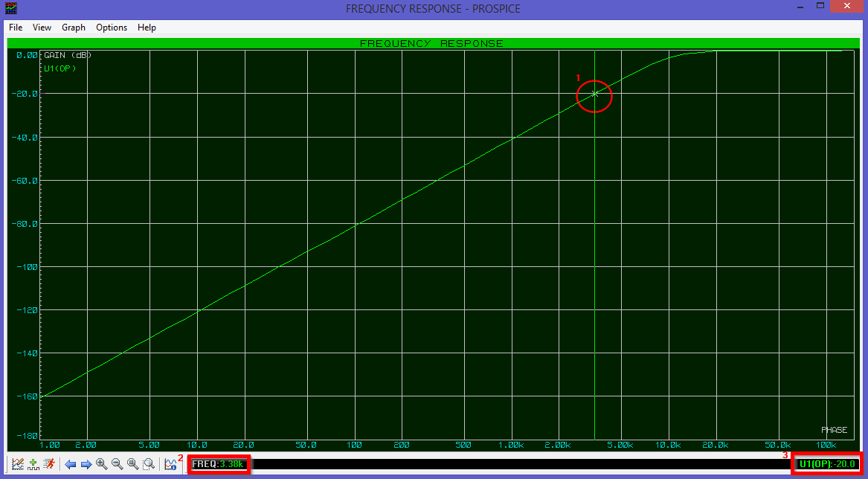This screenshot has height=479, width=868.
Task: Select the U1(OP) trace label
Action: [59, 68]
